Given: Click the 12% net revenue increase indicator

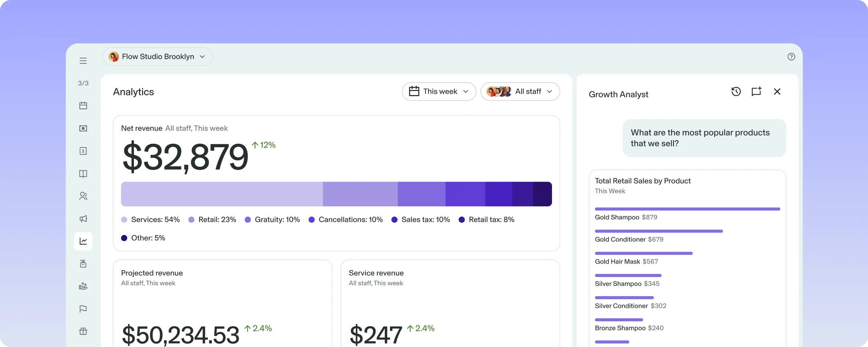Looking at the screenshot, I should tap(263, 145).
